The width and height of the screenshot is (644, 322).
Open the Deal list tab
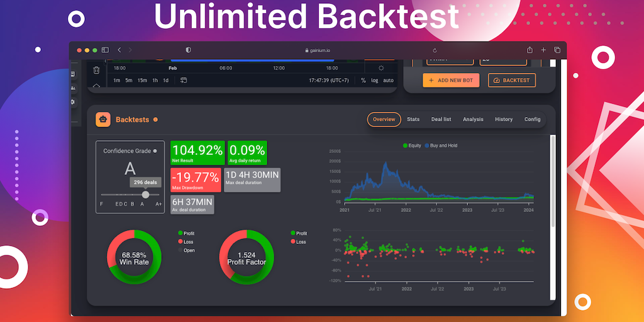click(x=441, y=119)
